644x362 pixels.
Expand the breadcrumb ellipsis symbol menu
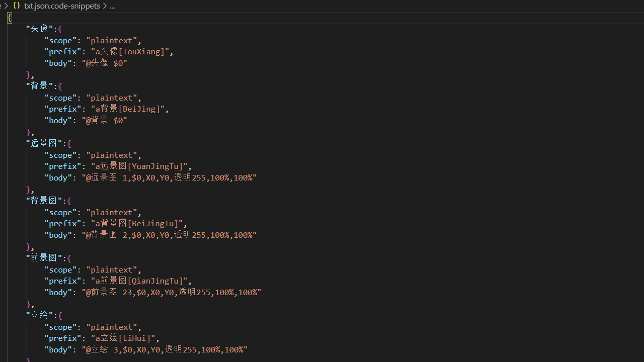112,6
